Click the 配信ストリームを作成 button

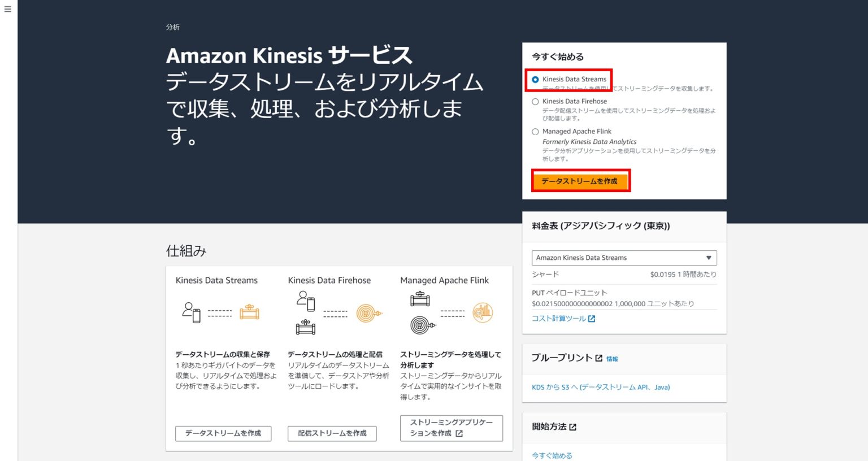(x=332, y=433)
